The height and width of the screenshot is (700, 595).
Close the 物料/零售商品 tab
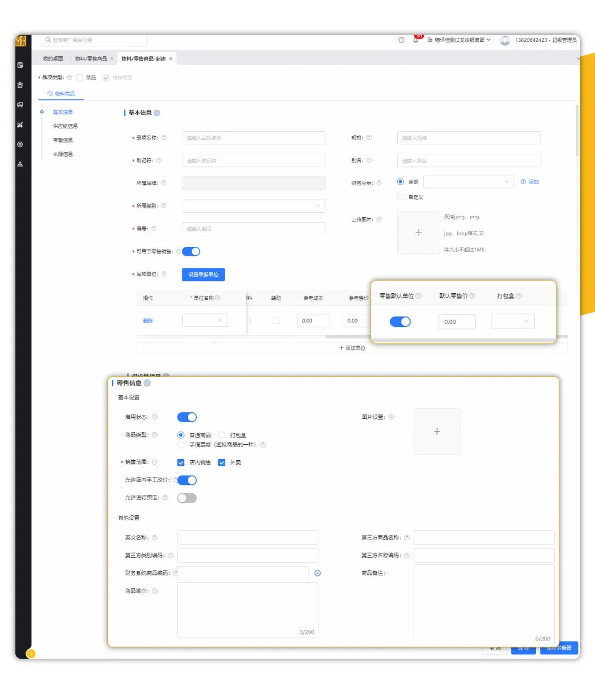[x=112, y=58]
